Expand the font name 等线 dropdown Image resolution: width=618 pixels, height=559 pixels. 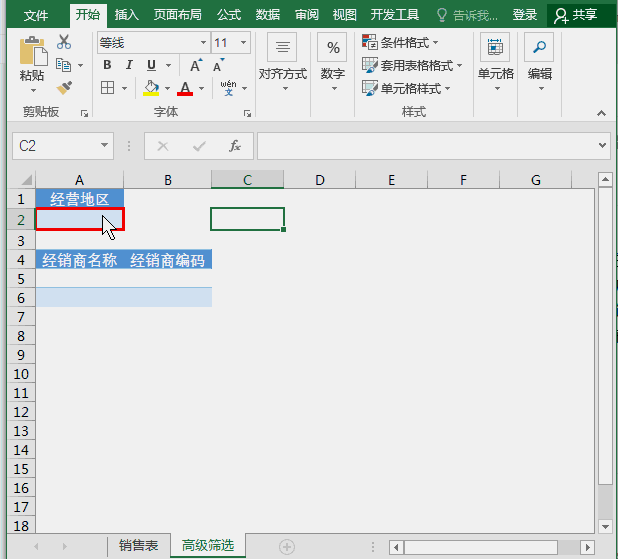pyautogui.click(x=203, y=43)
